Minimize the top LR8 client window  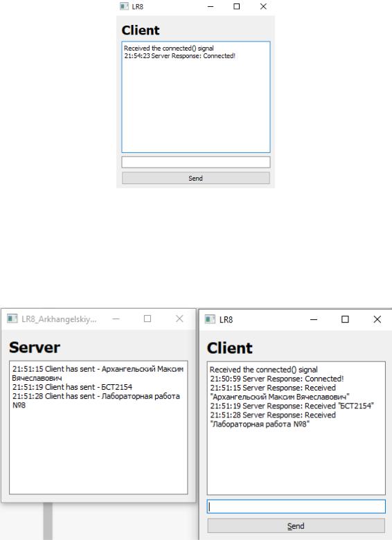click(211, 6)
